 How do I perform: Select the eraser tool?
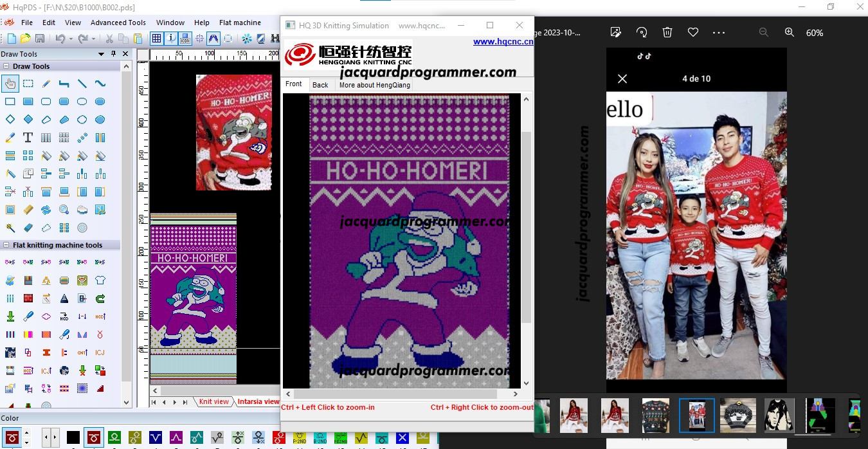coord(28,228)
